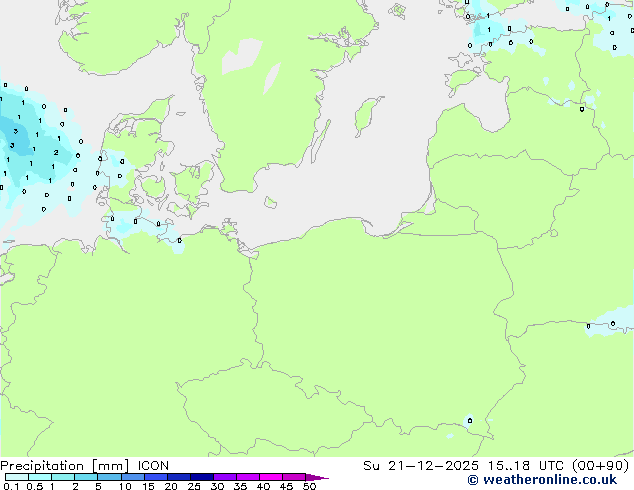Select the legend swatch between 10 and 15
Screen dimensions: 634x490
click(x=133, y=477)
